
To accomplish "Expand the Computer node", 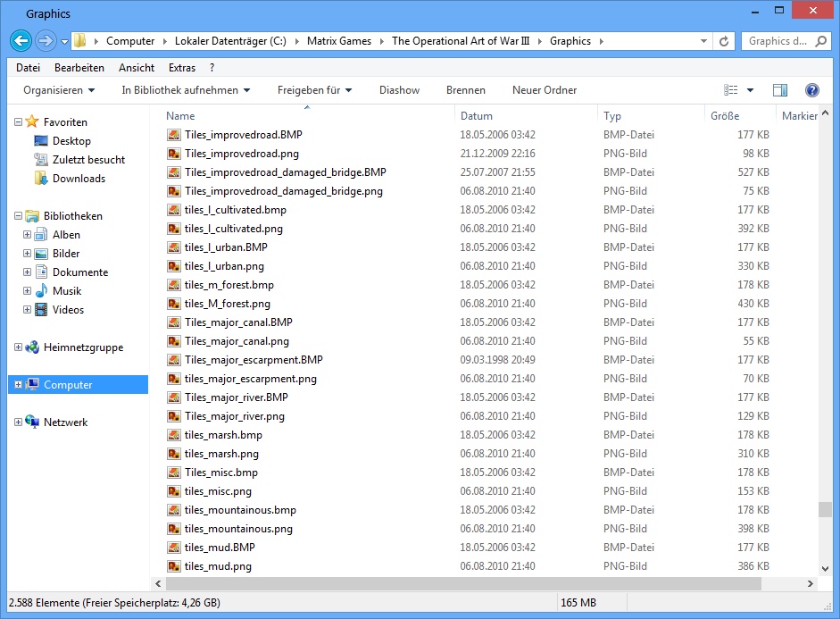I will click(x=18, y=385).
